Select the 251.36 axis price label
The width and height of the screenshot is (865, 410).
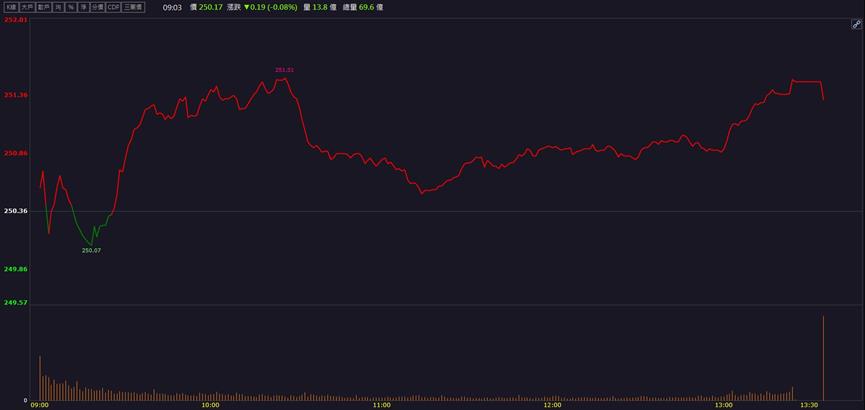click(x=16, y=95)
